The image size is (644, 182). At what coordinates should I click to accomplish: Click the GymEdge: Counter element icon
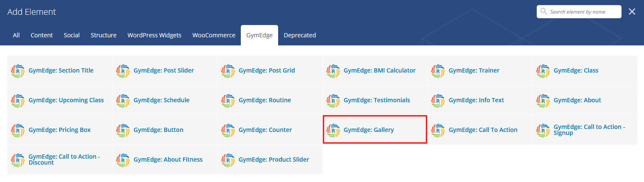(x=228, y=130)
